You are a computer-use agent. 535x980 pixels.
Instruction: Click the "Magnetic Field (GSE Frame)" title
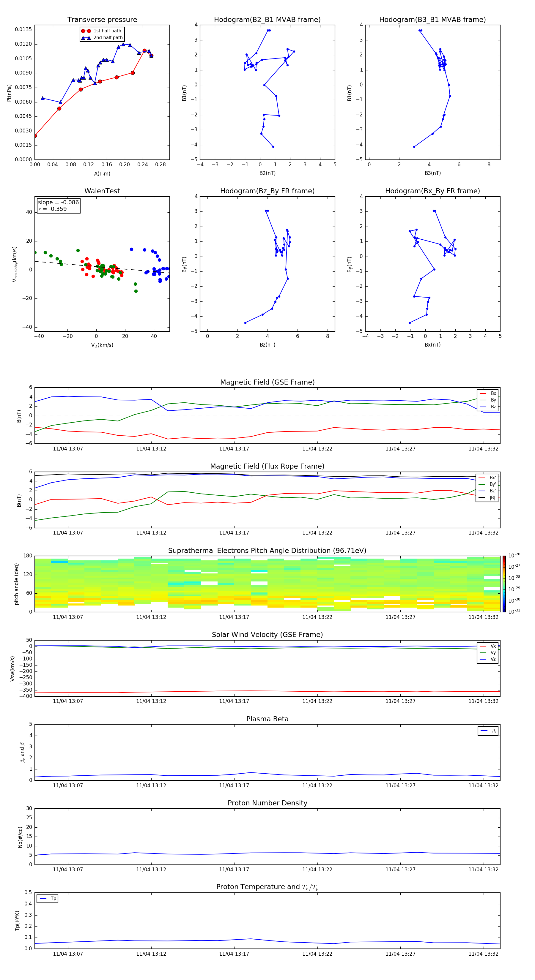click(267, 382)
